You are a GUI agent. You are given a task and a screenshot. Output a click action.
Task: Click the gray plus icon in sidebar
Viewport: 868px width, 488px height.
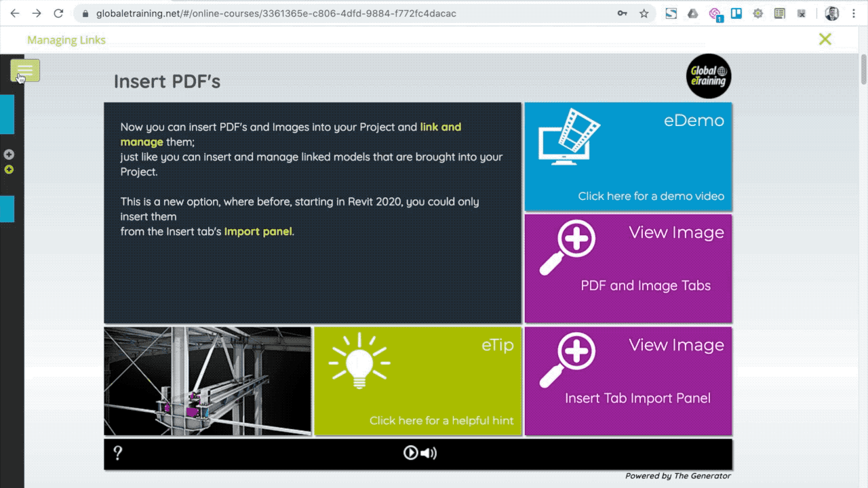[9, 155]
